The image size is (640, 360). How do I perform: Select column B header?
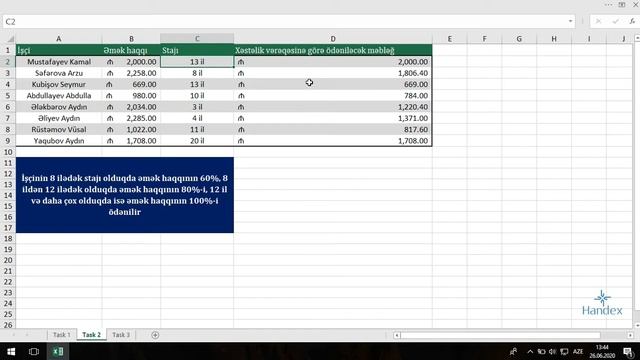[131, 39]
